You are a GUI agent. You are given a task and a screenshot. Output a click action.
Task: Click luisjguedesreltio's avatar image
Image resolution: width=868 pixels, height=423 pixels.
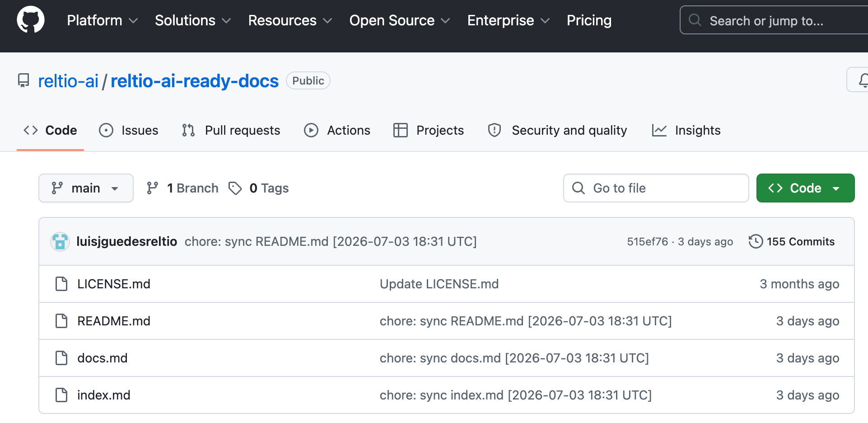60,242
